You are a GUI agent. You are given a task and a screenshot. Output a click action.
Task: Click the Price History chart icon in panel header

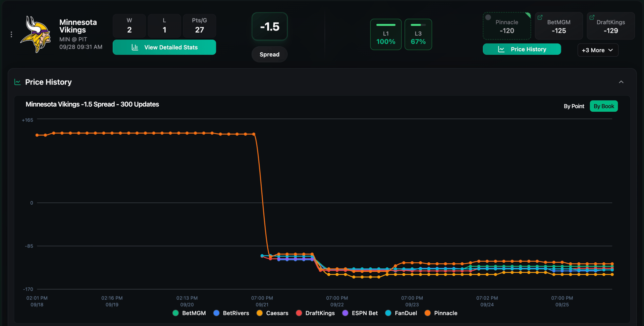[17, 82]
